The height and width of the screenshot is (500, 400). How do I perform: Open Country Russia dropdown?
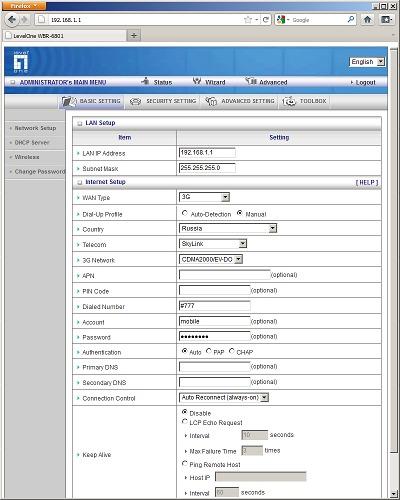point(228,228)
